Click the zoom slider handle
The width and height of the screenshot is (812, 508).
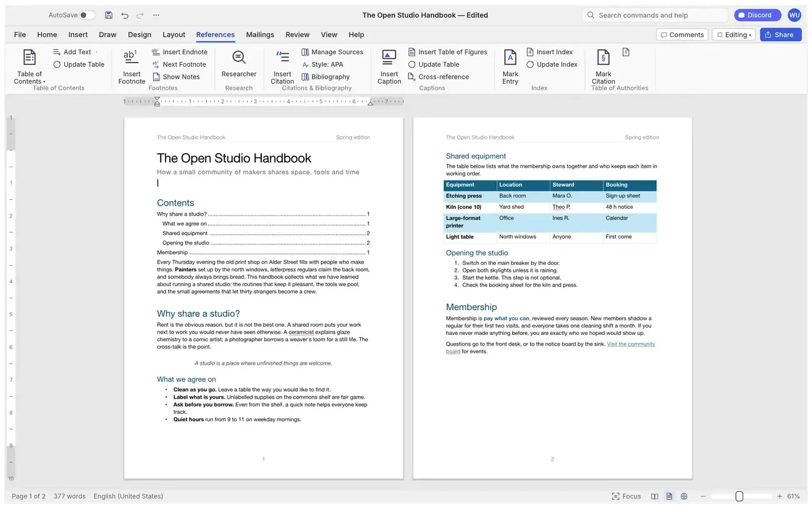click(739, 496)
